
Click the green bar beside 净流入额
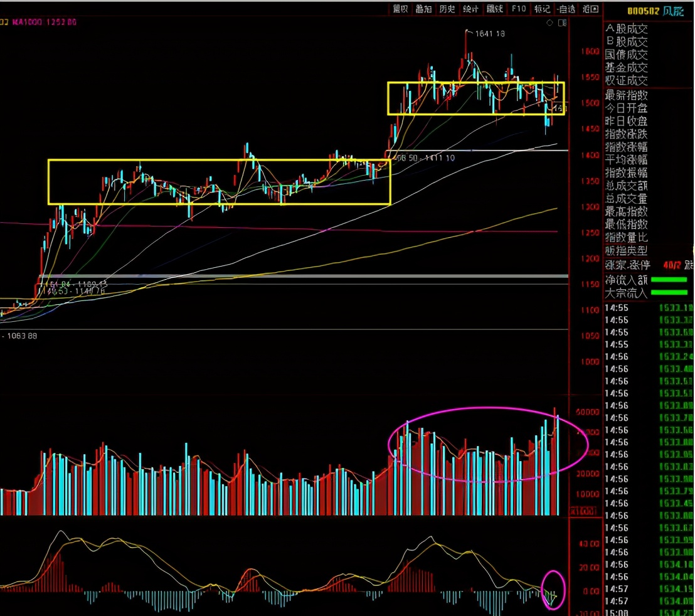[669, 280]
